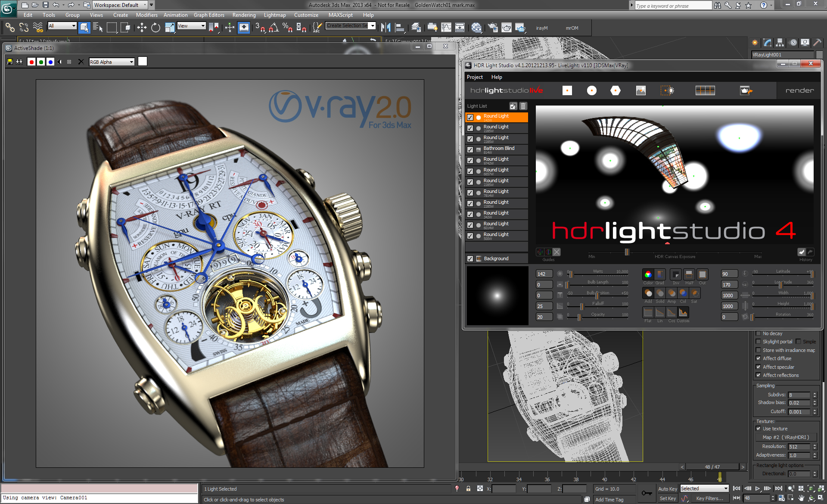Image resolution: width=827 pixels, height=504 pixels.
Task: Click the Help button in HDR Light Studio
Action: (496, 77)
